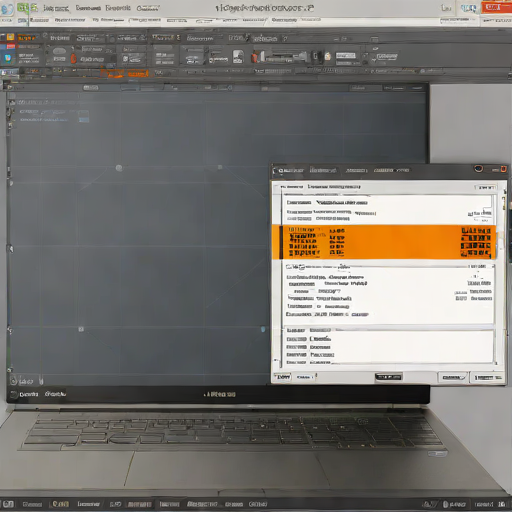Open the dropdown field in dialog's middle section header
This screenshot has height=512, width=512.
click(481, 266)
